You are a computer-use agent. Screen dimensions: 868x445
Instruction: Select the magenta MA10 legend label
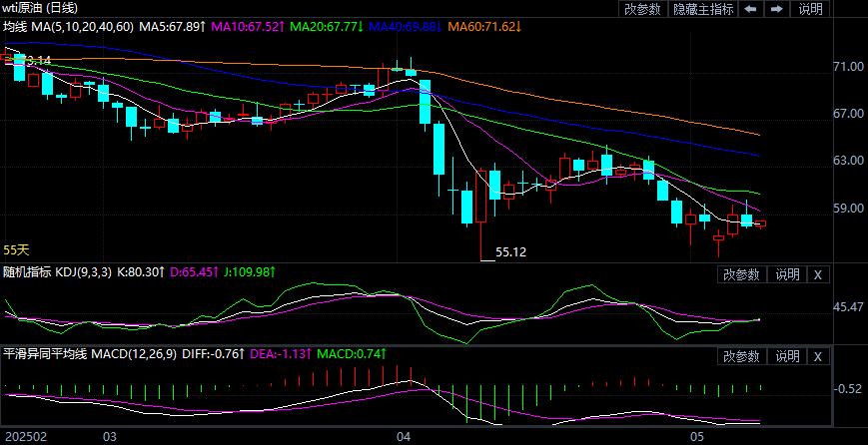tap(249, 26)
